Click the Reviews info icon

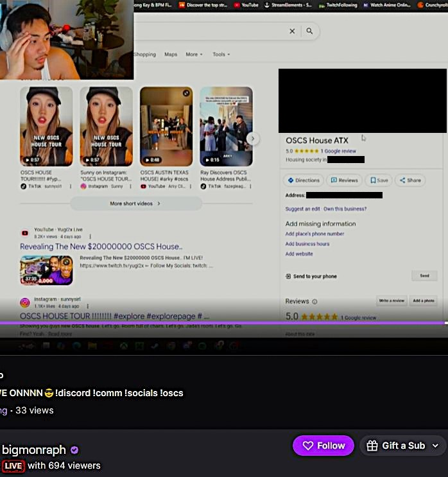click(x=314, y=302)
